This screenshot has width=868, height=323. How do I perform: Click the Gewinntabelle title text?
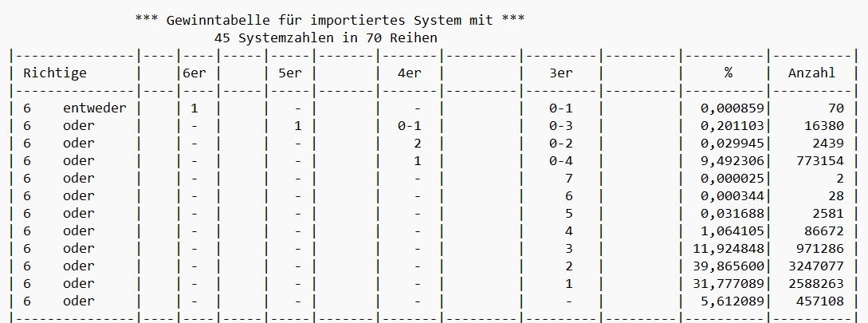(330, 21)
